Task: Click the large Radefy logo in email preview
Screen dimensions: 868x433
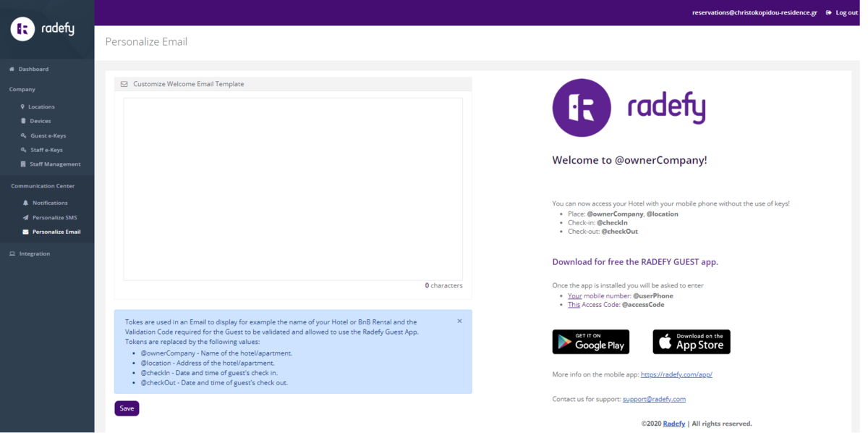Action: coord(629,108)
